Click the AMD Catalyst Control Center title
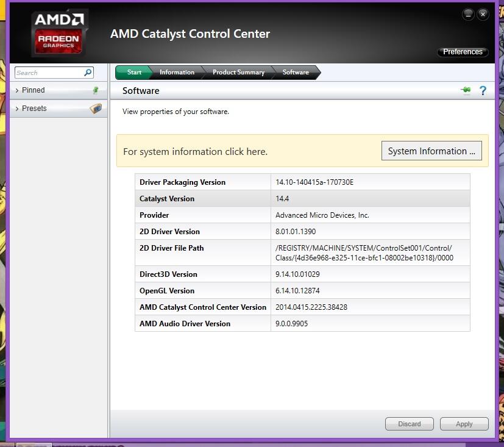The image size is (504, 447). 190,34
